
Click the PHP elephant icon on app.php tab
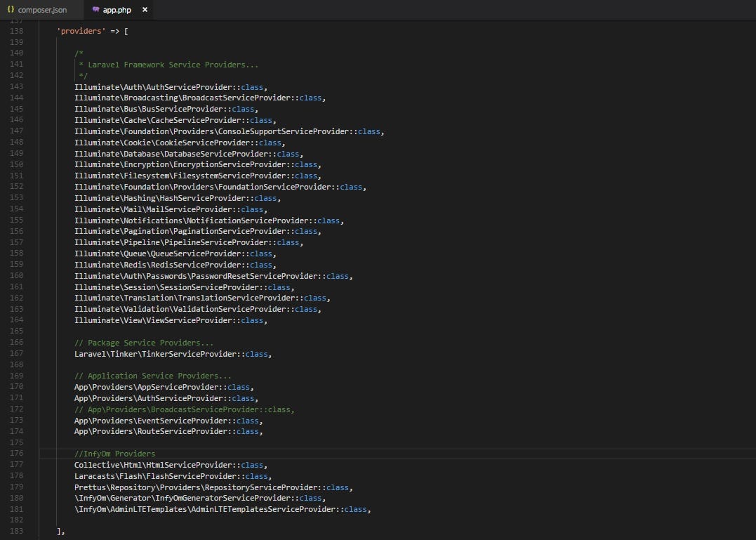[x=95, y=10]
